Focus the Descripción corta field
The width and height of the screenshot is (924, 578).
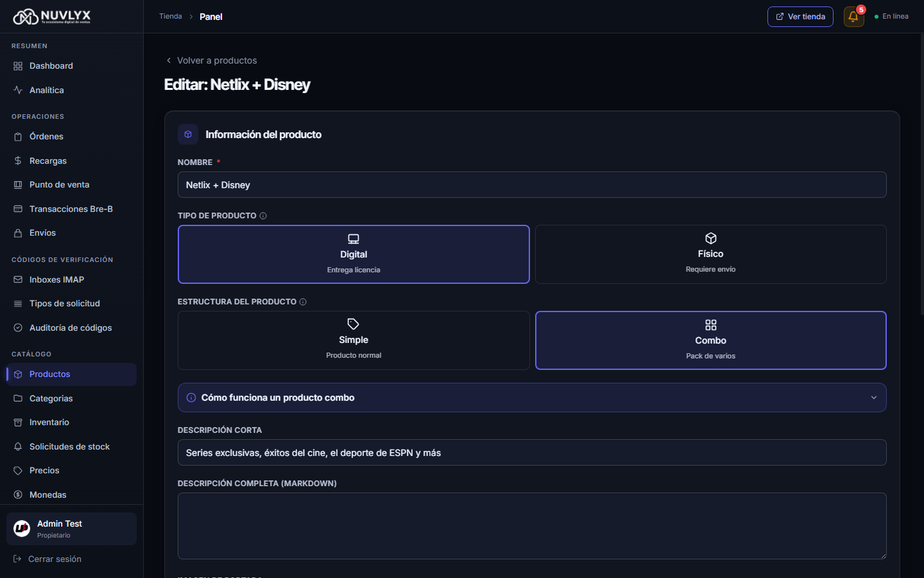click(x=532, y=453)
